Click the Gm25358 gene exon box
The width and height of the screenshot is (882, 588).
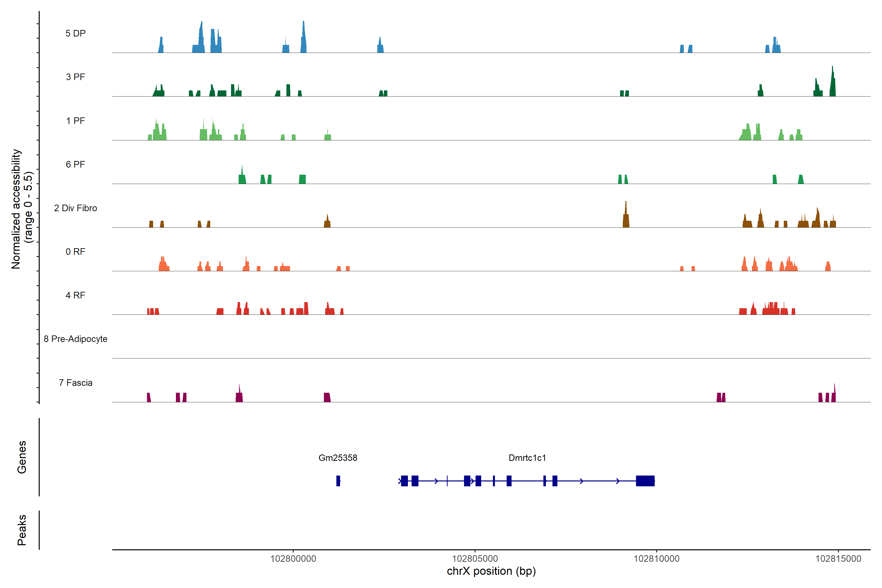point(338,481)
